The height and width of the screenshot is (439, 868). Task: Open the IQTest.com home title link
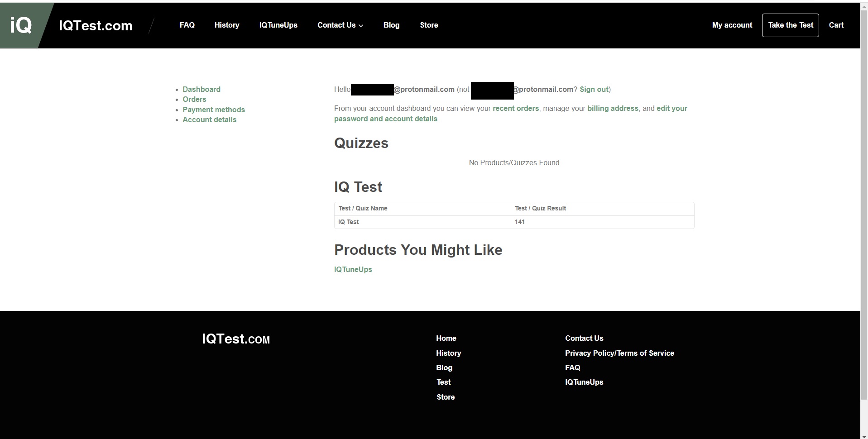pos(96,26)
